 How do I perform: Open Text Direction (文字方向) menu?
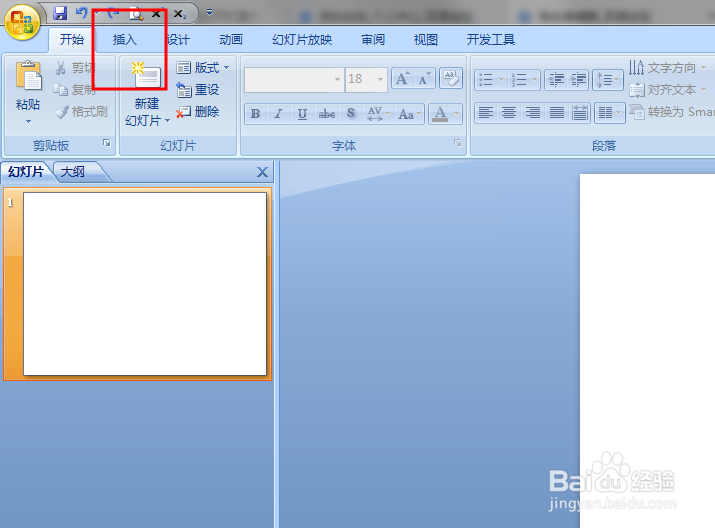668,68
